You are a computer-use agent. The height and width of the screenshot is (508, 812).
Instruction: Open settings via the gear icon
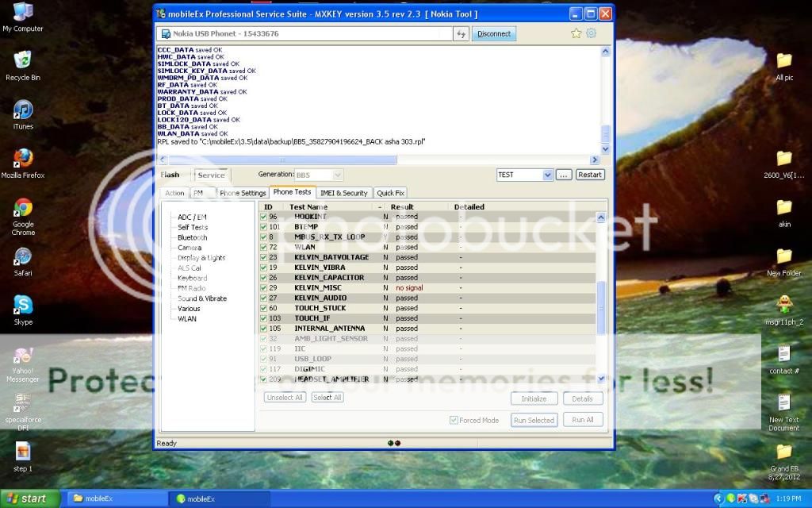pyautogui.click(x=591, y=33)
